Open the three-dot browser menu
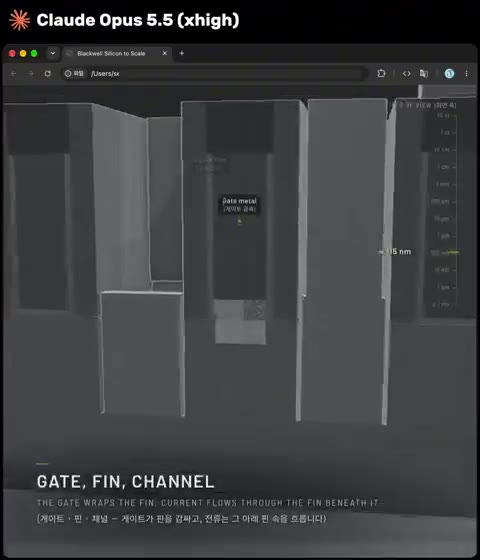This screenshot has width=480, height=560. pos(466,74)
